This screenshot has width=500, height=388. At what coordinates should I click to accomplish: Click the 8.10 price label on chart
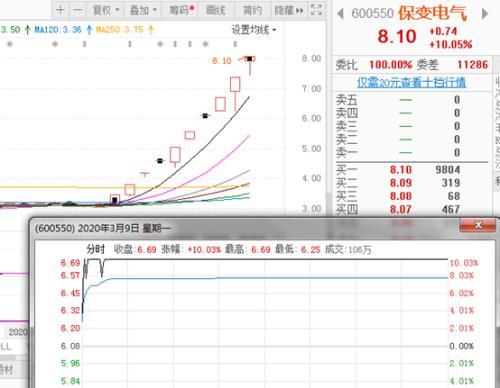click(x=222, y=61)
